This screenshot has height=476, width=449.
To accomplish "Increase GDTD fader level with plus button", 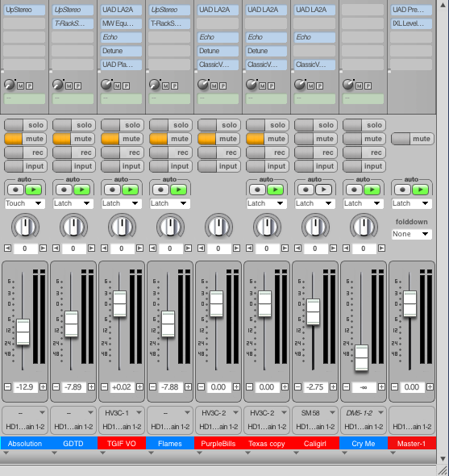I will [x=91, y=386].
